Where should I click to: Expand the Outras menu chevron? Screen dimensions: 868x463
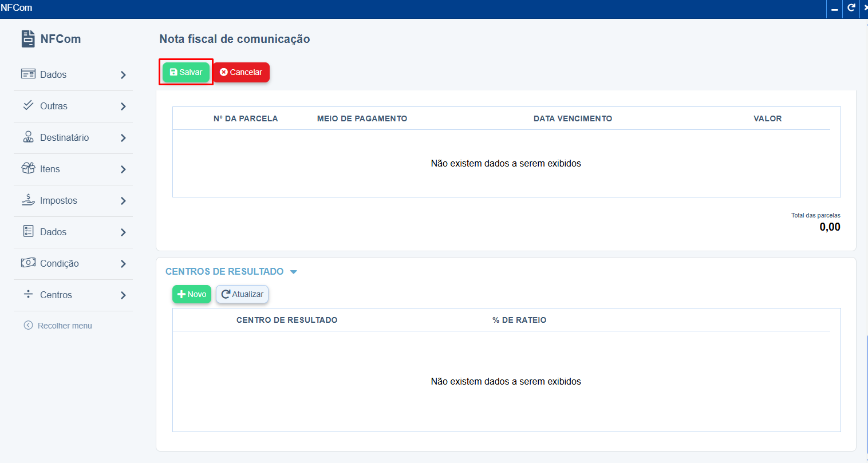coord(123,106)
